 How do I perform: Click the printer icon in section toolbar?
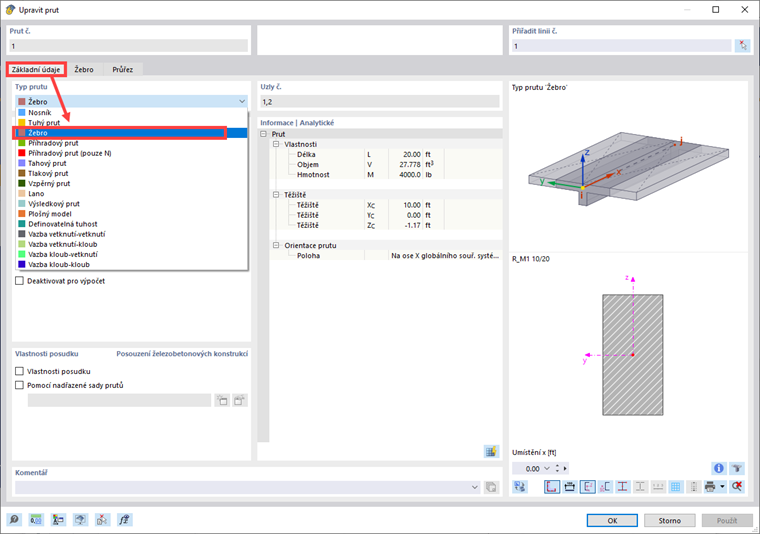tap(710, 486)
